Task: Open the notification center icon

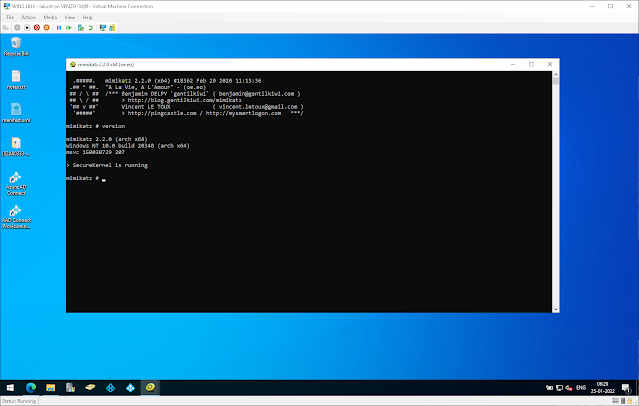Action: pos(626,388)
